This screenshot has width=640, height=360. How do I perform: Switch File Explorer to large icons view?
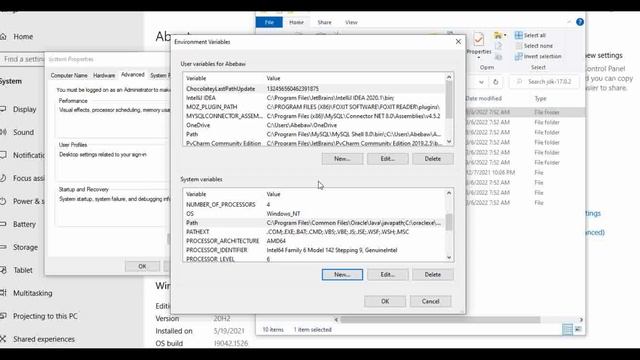[578, 329]
